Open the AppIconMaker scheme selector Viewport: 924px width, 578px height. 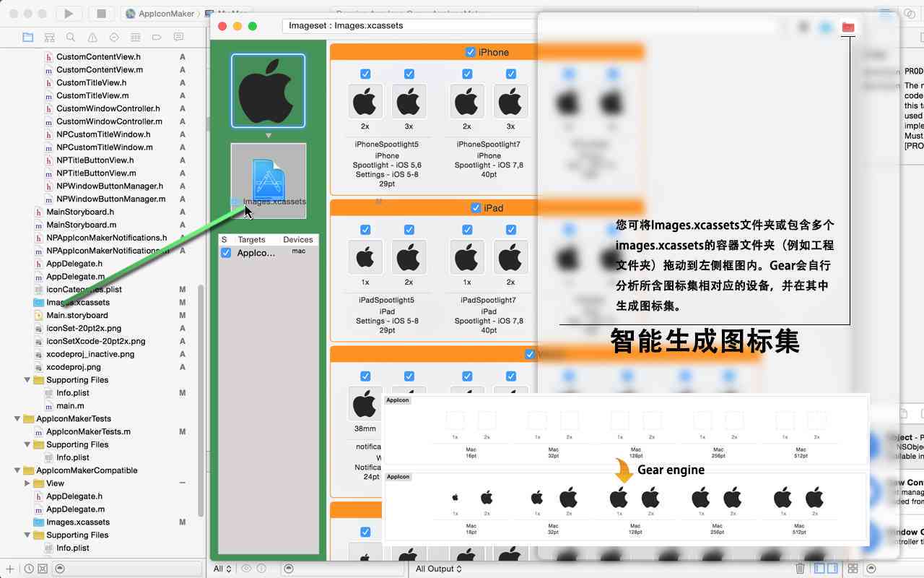coord(160,13)
